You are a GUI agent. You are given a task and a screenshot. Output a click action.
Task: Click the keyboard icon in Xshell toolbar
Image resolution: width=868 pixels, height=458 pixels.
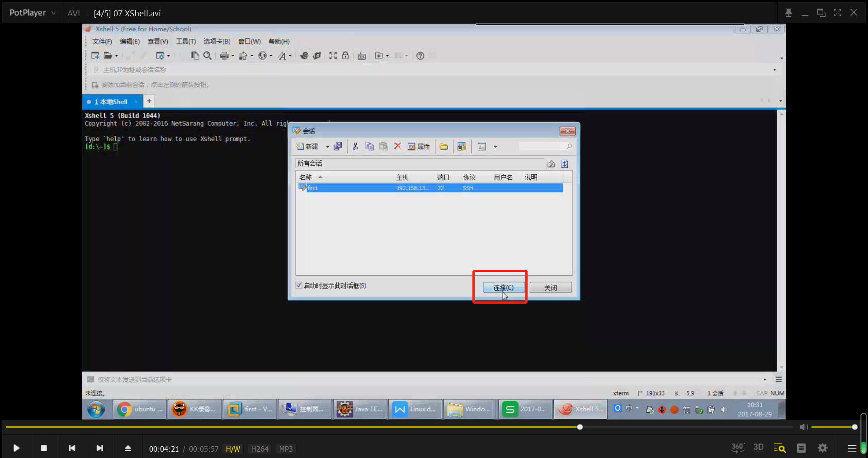(362, 56)
